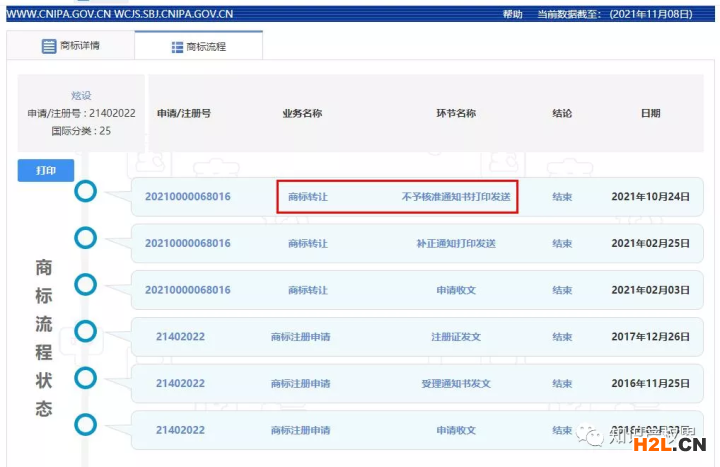Viewport: 720px width, 467px height.
Task: Open the 商标流程 tab
Action: coord(198,47)
